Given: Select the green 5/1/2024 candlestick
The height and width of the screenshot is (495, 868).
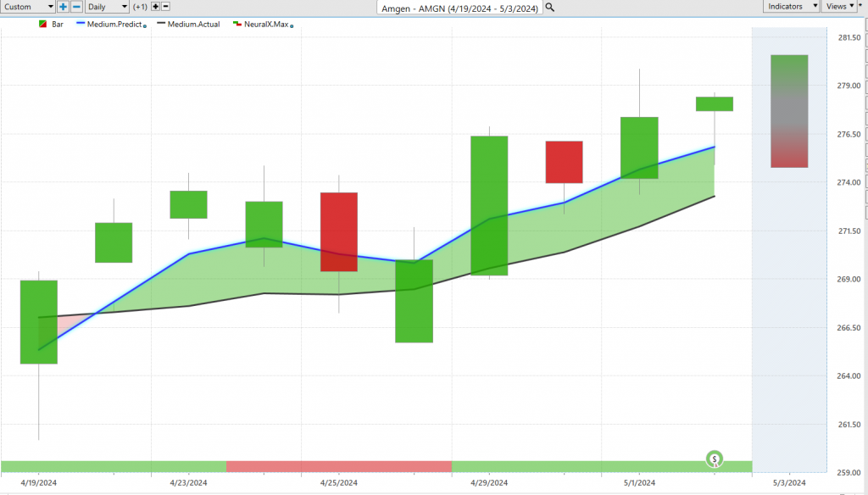Looking at the screenshot, I should coord(639,147).
